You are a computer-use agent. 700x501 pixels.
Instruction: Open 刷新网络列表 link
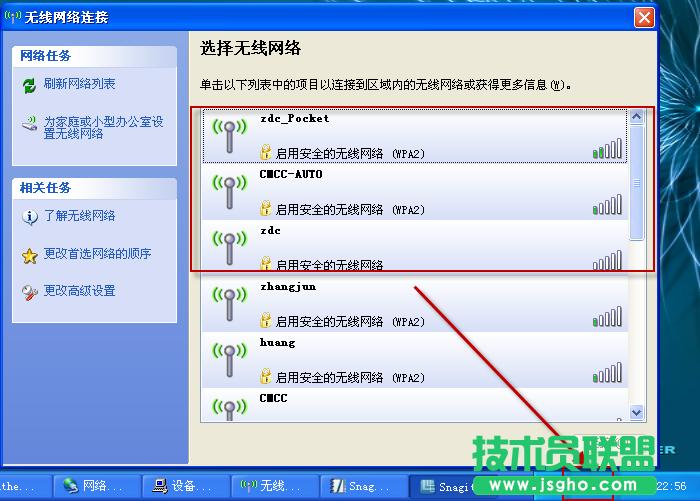point(79,84)
